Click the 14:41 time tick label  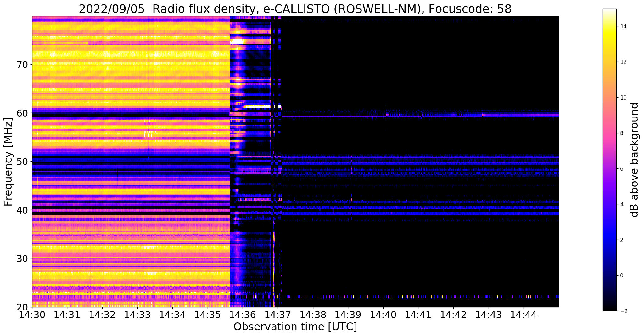(418, 314)
